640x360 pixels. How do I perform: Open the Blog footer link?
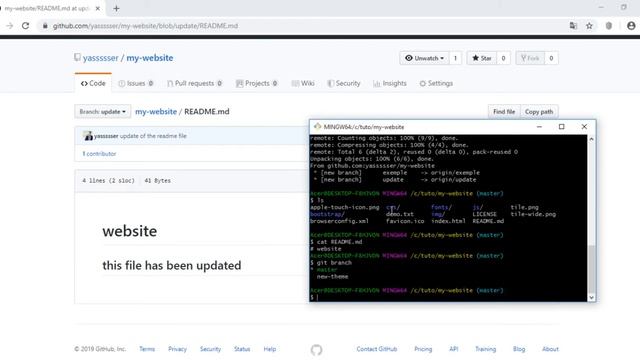pyautogui.click(x=519, y=349)
